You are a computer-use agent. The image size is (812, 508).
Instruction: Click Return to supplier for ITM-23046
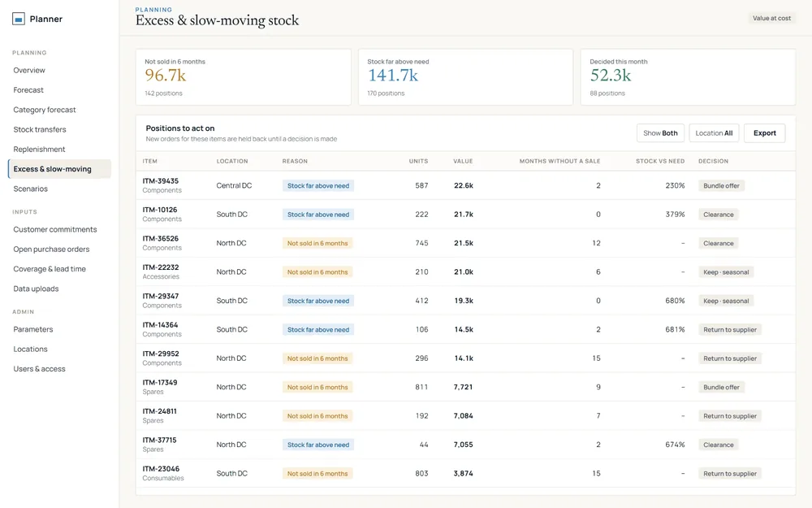730,474
